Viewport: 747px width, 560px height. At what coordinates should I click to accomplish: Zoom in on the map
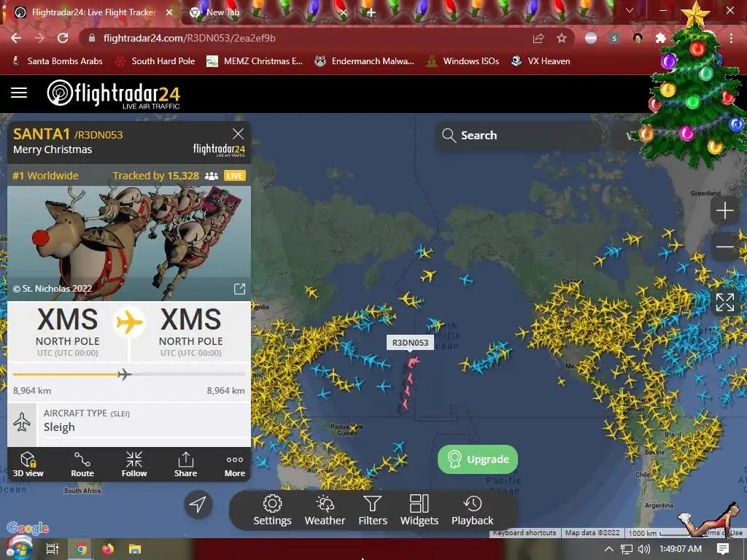coord(724,211)
